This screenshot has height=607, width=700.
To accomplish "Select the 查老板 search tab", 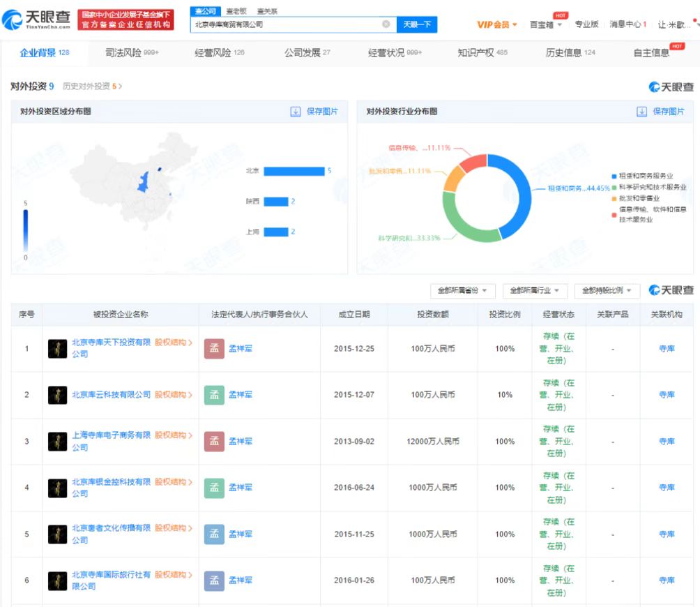I will (236, 11).
